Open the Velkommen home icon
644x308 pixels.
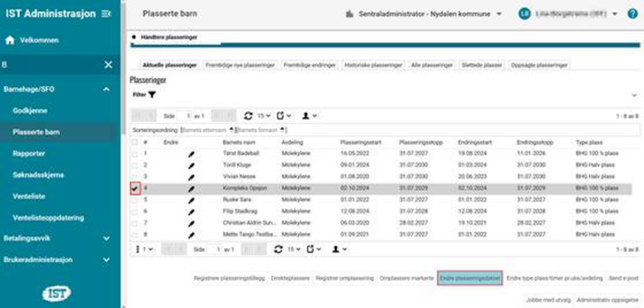tap(11, 40)
